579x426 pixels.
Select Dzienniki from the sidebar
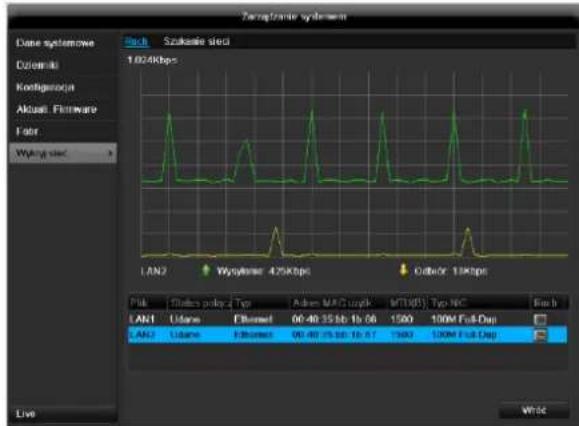(x=37, y=65)
